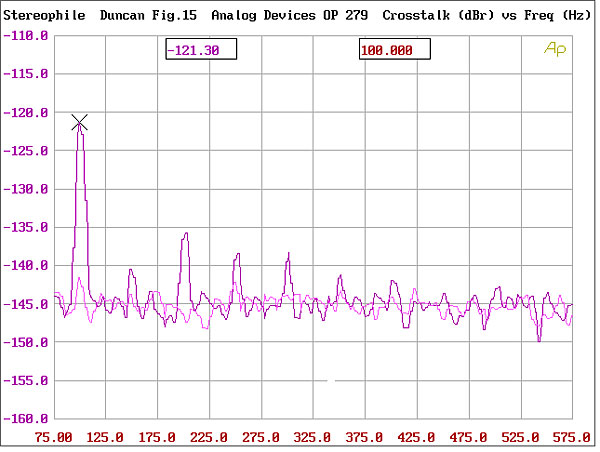This screenshot has height=452, width=600.
Task: Click the -150.0 y-axis label
Action: coord(26,342)
